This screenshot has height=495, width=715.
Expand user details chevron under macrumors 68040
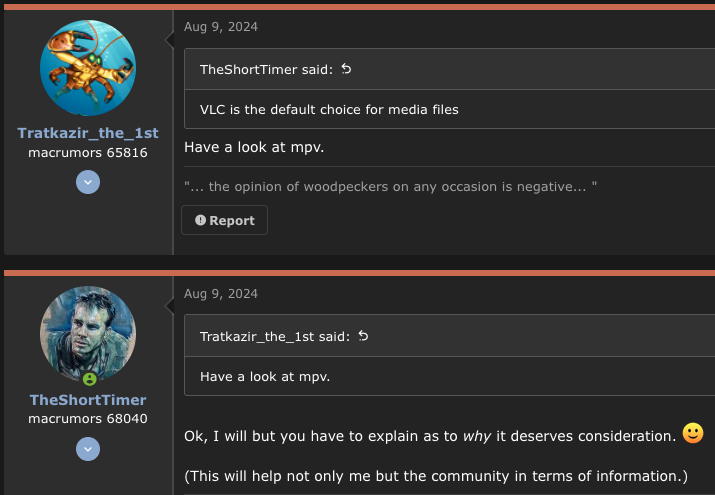88,449
